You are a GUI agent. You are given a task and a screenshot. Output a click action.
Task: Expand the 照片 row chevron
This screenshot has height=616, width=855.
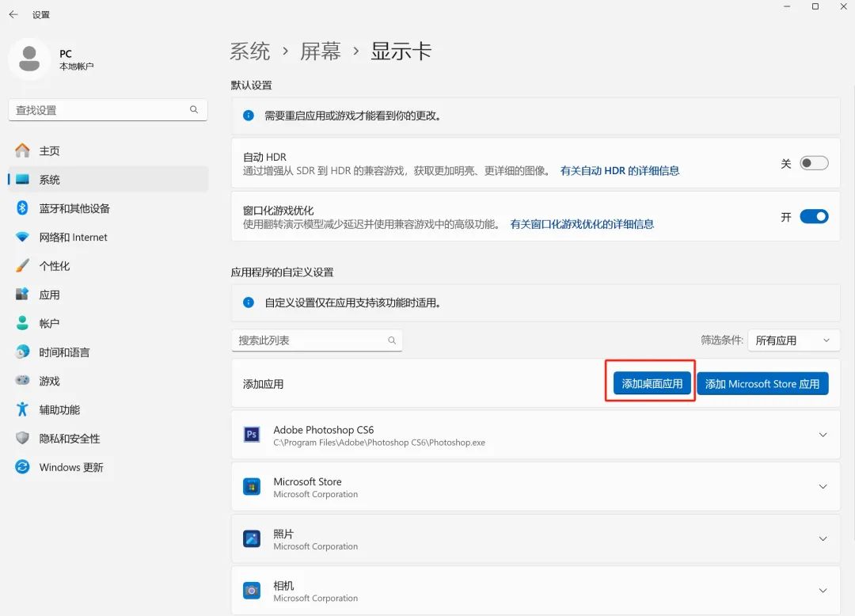tap(823, 538)
